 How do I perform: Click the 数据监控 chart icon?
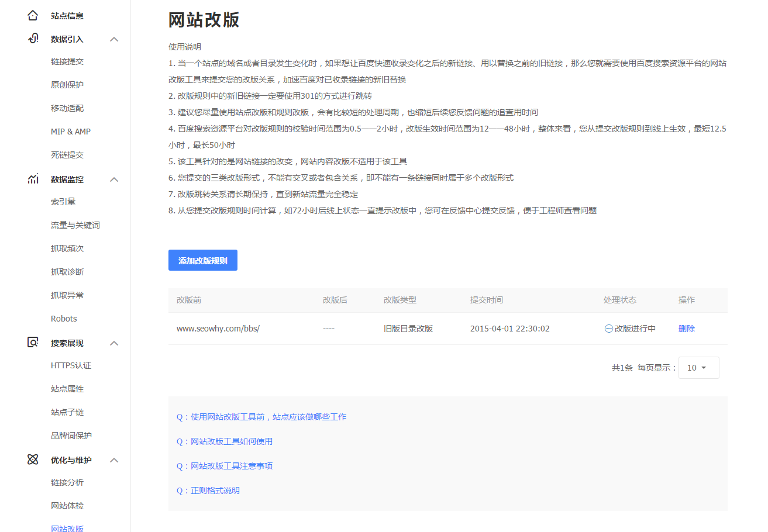pos(32,179)
